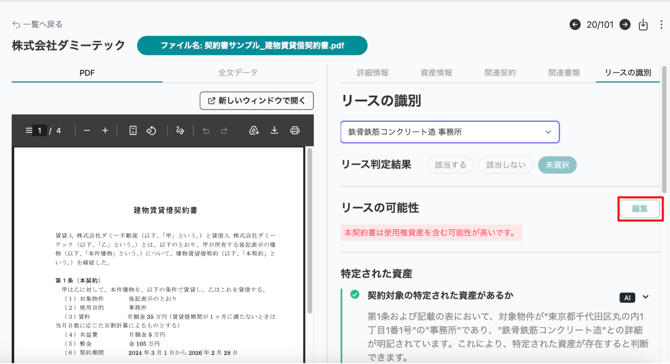Click the redo icon in PDF toolbar

pyautogui.click(x=224, y=131)
